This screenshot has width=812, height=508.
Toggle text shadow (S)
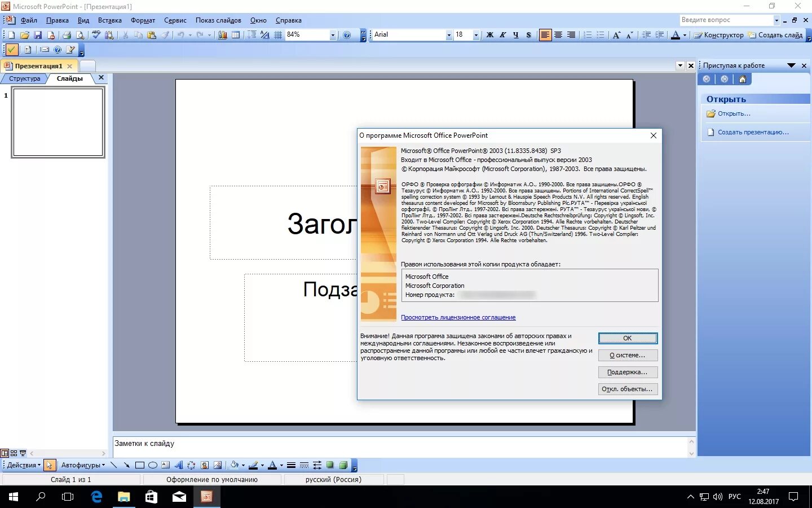point(529,35)
